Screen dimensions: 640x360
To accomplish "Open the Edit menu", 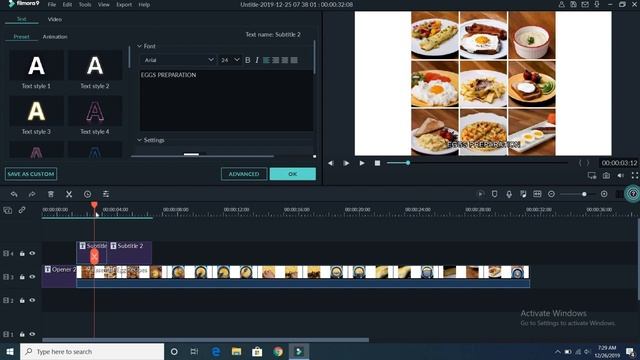I will 67,4.
